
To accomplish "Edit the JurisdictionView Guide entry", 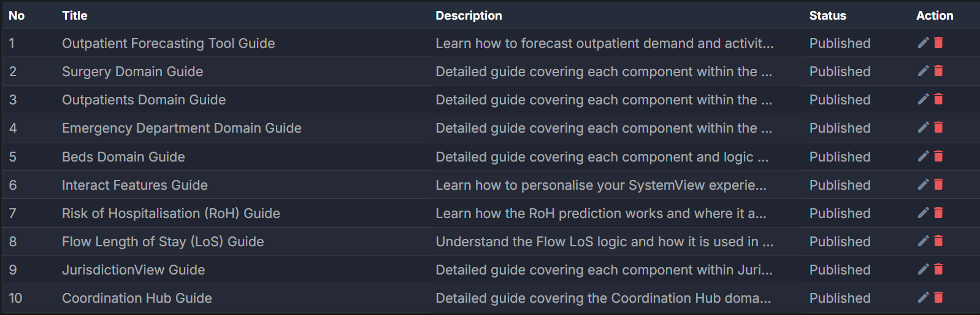I will coord(923,270).
